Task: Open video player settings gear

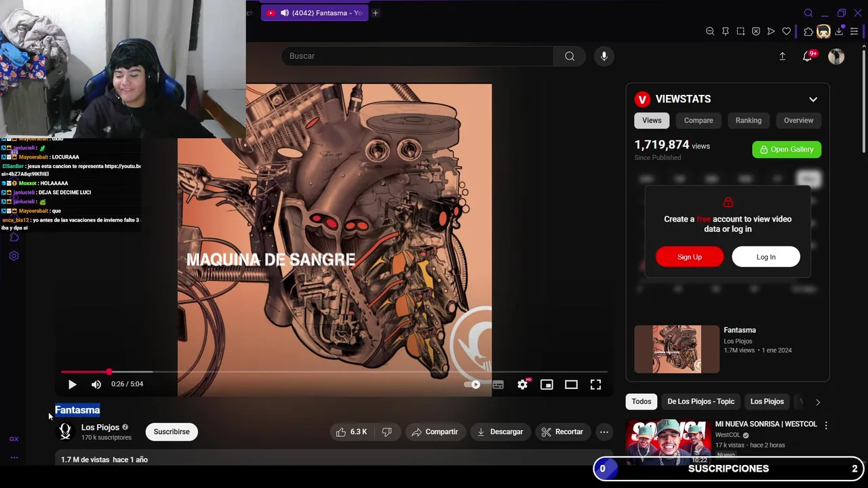Action: tap(522, 384)
